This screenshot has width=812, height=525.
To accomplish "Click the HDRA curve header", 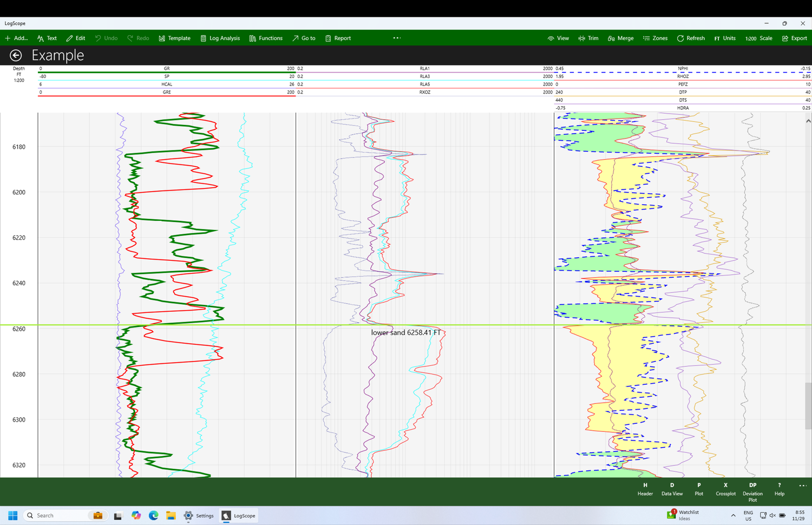I will point(683,108).
